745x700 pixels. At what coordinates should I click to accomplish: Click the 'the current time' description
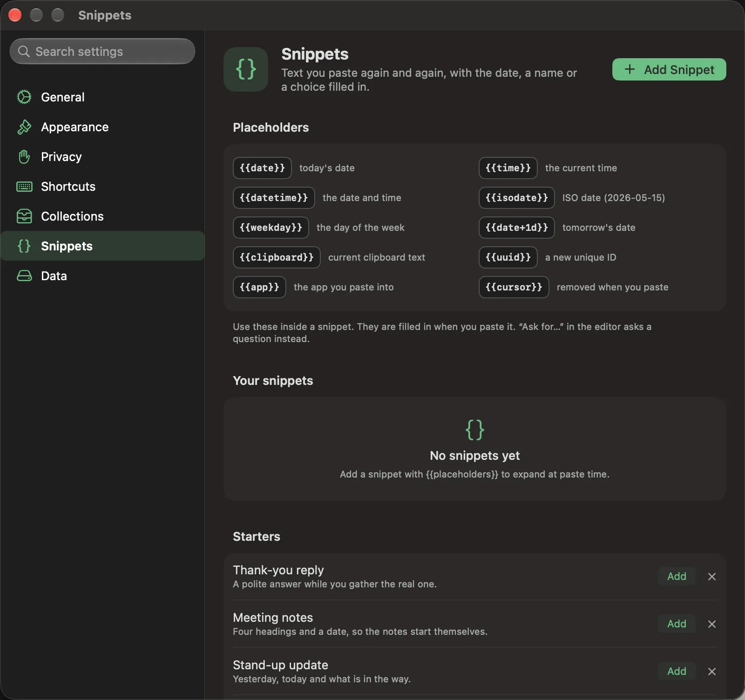click(x=581, y=168)
